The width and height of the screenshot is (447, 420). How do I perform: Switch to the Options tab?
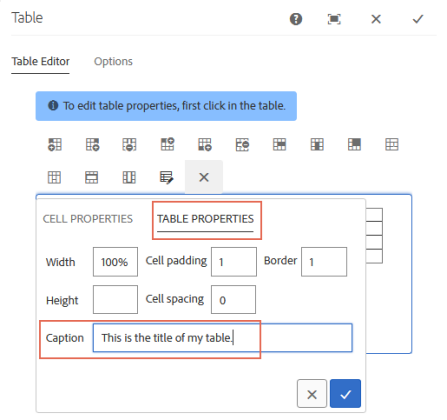click(x=113, y=61)
